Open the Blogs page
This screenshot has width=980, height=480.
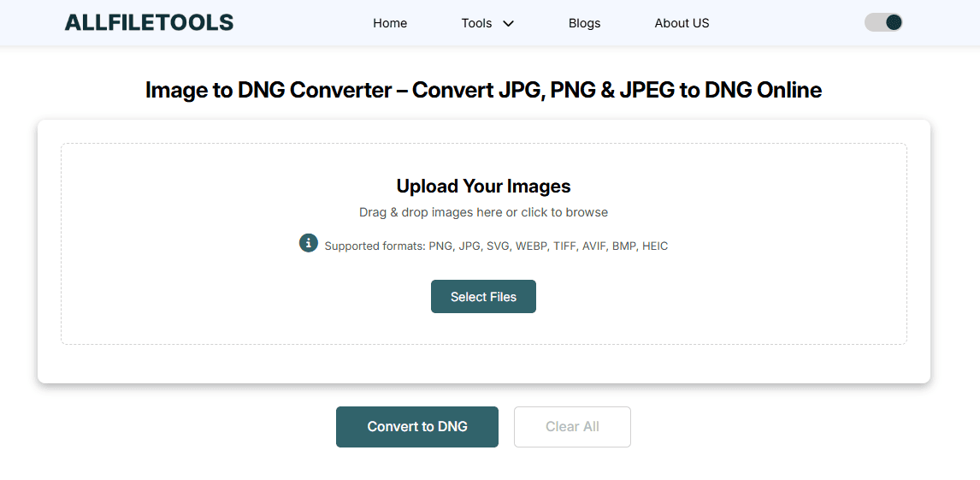click(584, 23)
